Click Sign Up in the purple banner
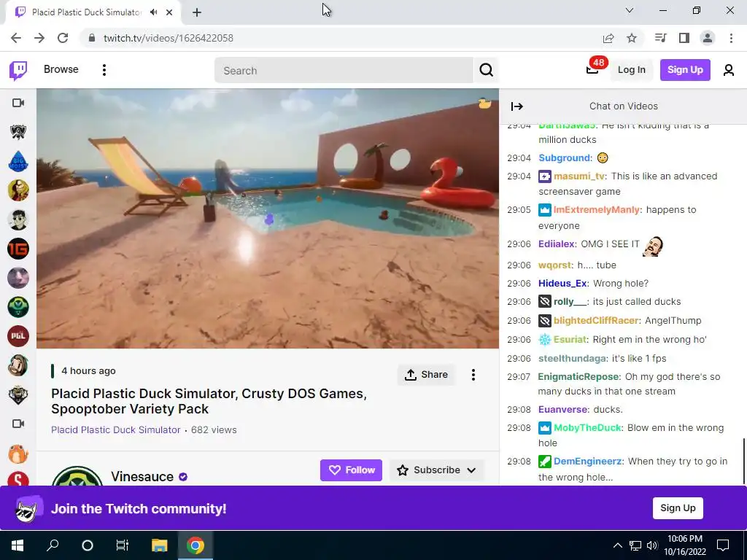Screen dimensions: 747x560 pos(678,508)
